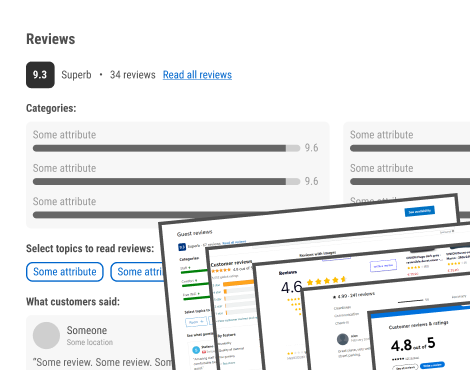
Task: Click the first 9.6 rating bar
Action: [166, 148]
